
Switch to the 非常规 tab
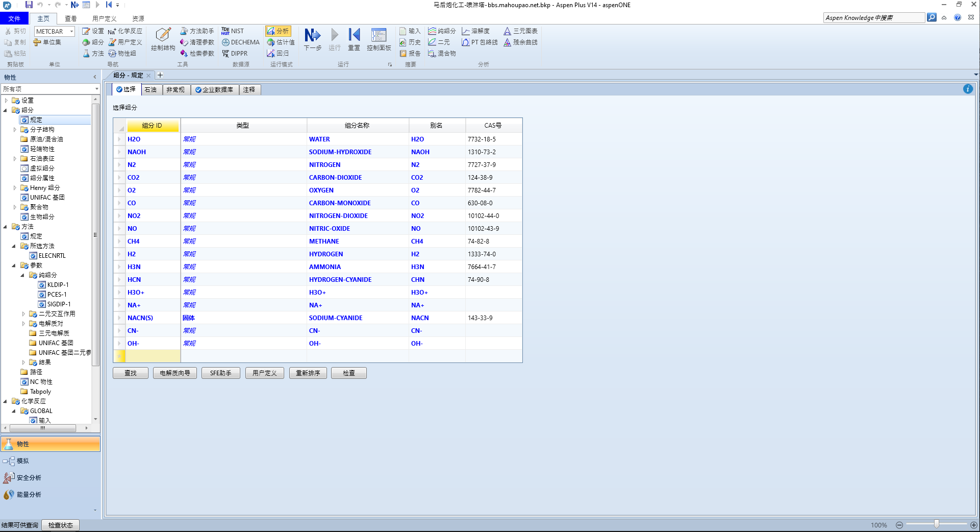pyautogui.click(x=175, y=90)
